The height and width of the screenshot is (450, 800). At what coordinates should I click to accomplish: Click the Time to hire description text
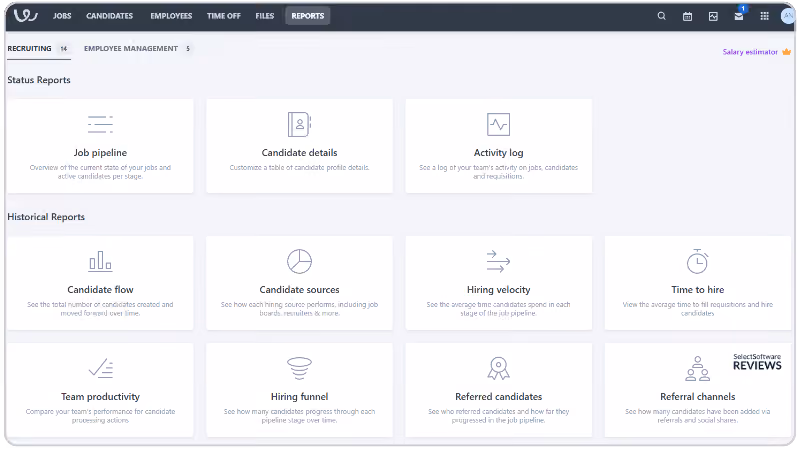697,309
